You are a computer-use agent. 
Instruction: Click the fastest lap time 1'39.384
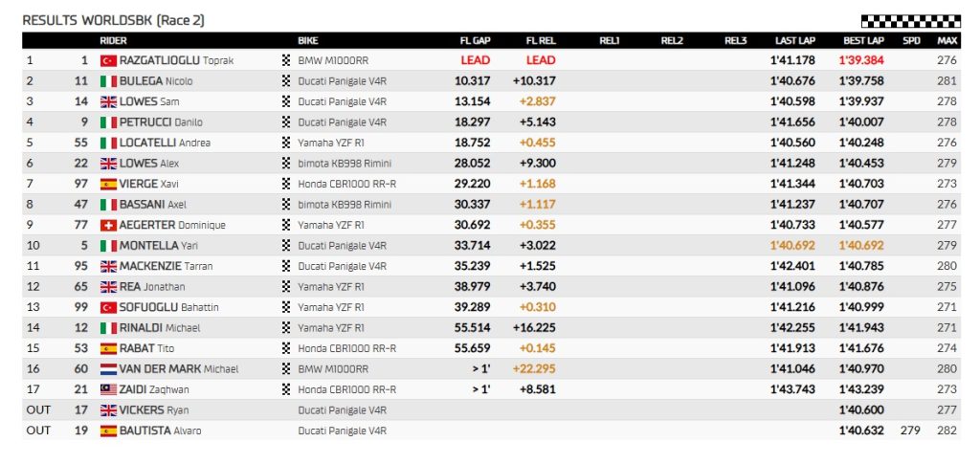[x=861, y=60]
